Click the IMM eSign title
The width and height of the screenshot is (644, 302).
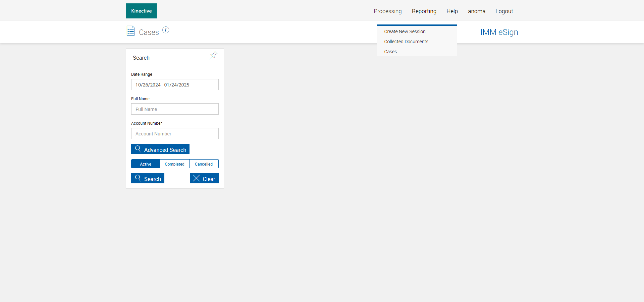tap(499, 32)
